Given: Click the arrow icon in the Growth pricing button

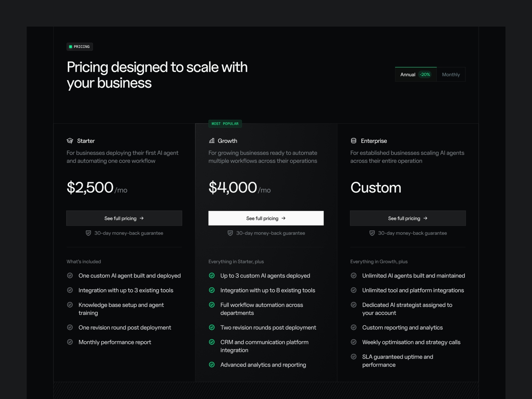Looking at the screenshot, I should (284, 218).
